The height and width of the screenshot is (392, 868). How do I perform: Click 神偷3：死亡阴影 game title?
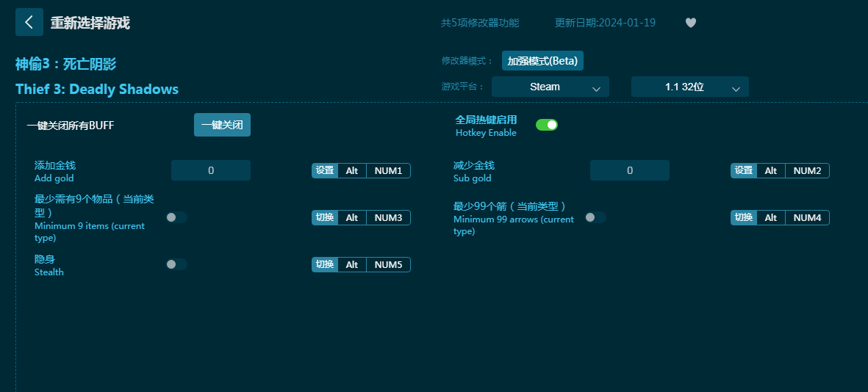click(x=66, y=64)
